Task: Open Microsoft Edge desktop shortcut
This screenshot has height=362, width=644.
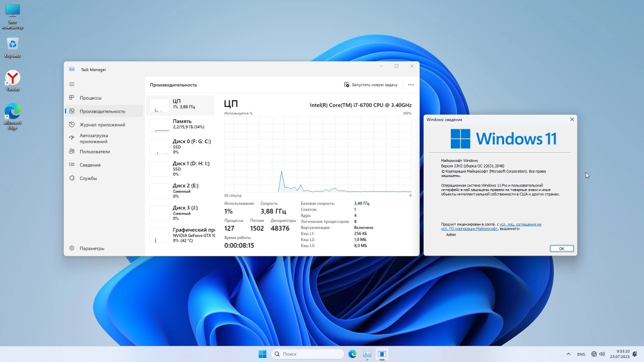Action: [13, 117]
